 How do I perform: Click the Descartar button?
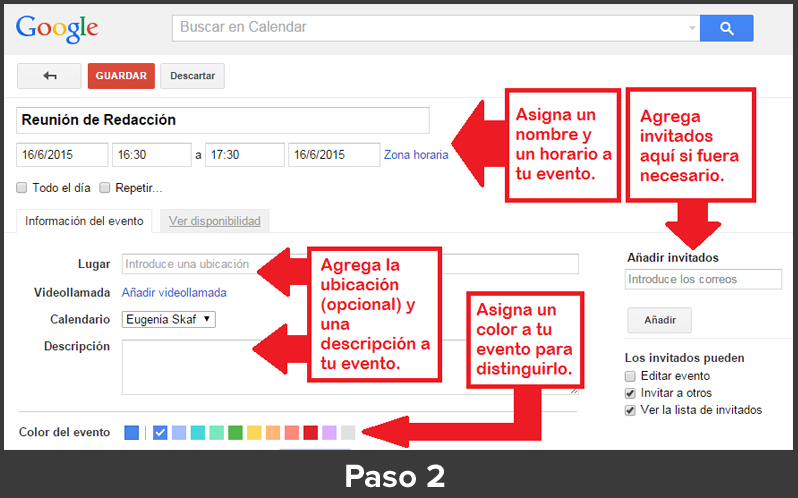[x=192, y=76]
